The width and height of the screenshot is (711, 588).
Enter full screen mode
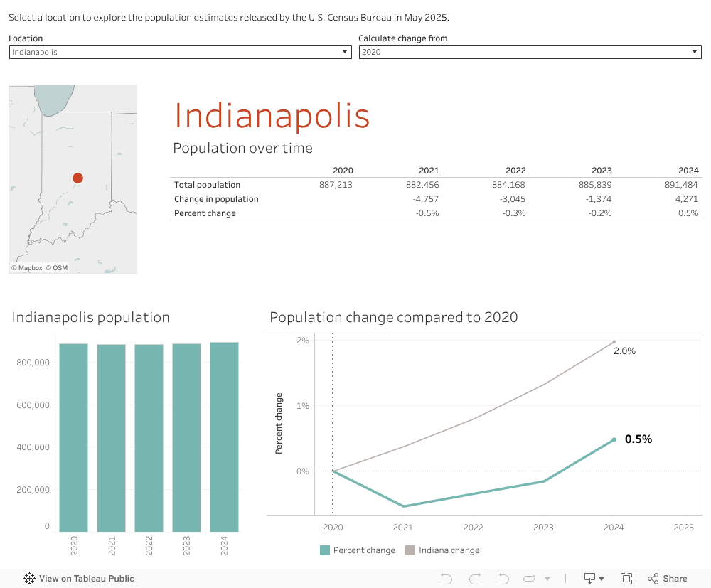click(626, 579)
